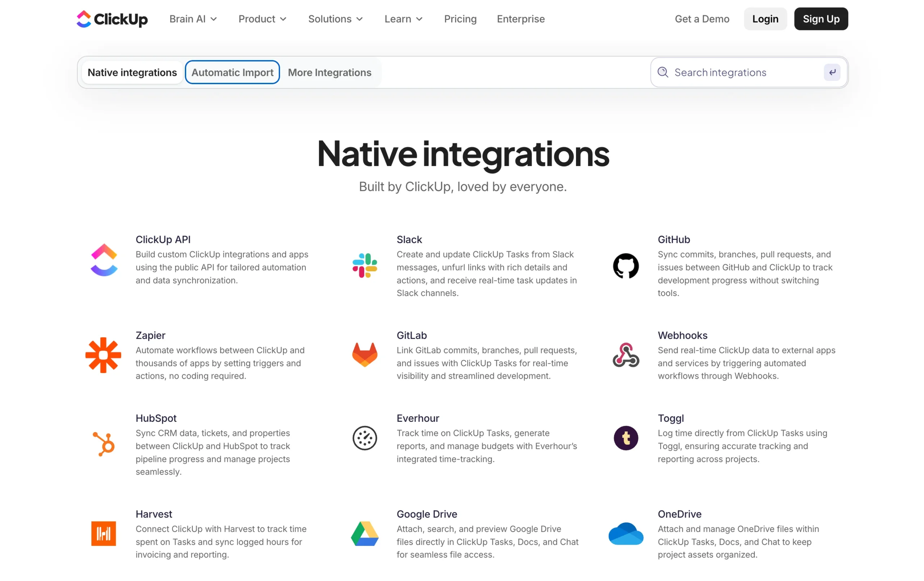Click the enter-arrow button in search box
Viewport: 924px width, 581px height.
pos(832,72)
